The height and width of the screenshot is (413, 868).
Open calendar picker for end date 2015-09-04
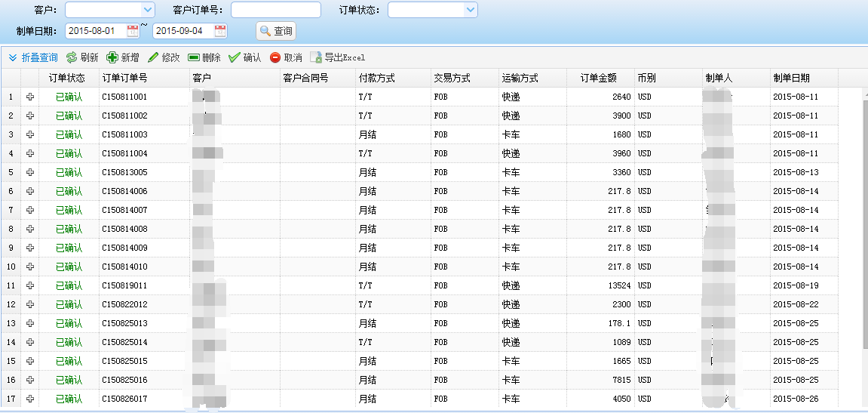(220, 31)
